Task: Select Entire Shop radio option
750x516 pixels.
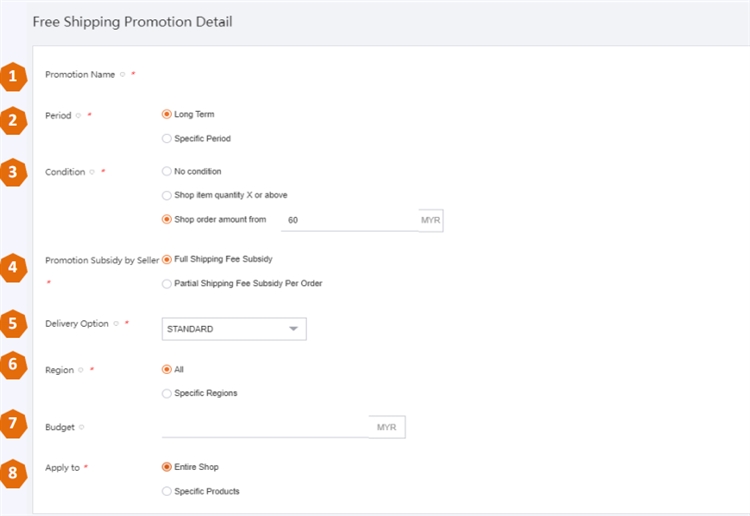Action: click(x=167, y=467)
